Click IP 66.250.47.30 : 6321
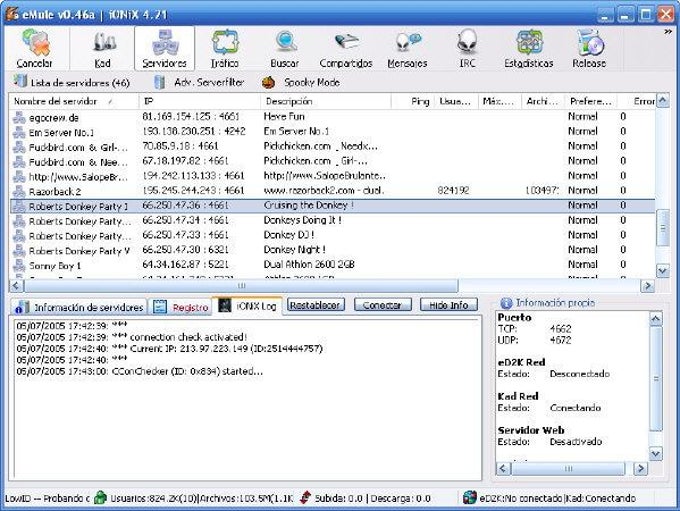680x511 pixels. pyautogui.click(x=185, y=250)
